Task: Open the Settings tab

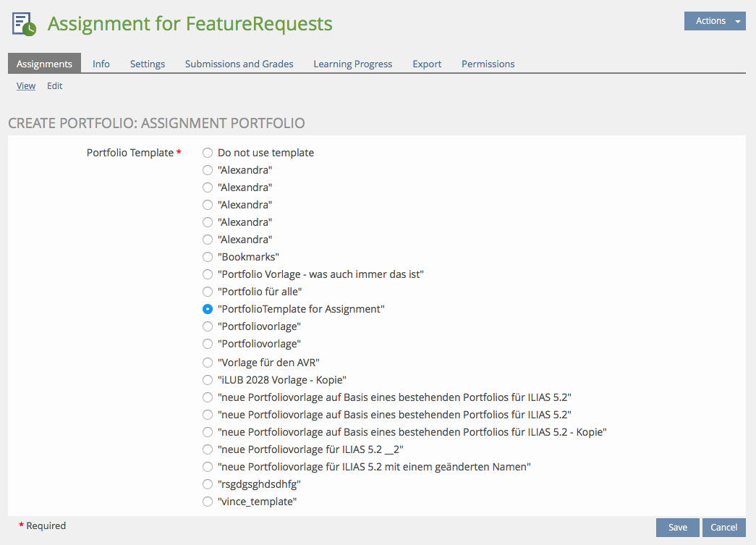Action: 148,64
